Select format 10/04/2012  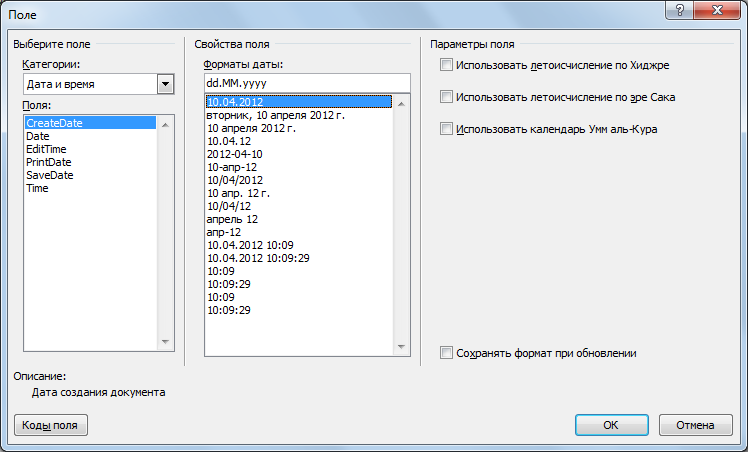point(299,180)
